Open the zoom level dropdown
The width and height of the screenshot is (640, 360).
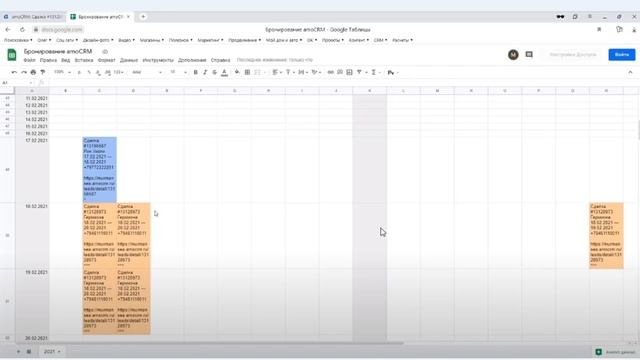point(62,72)
